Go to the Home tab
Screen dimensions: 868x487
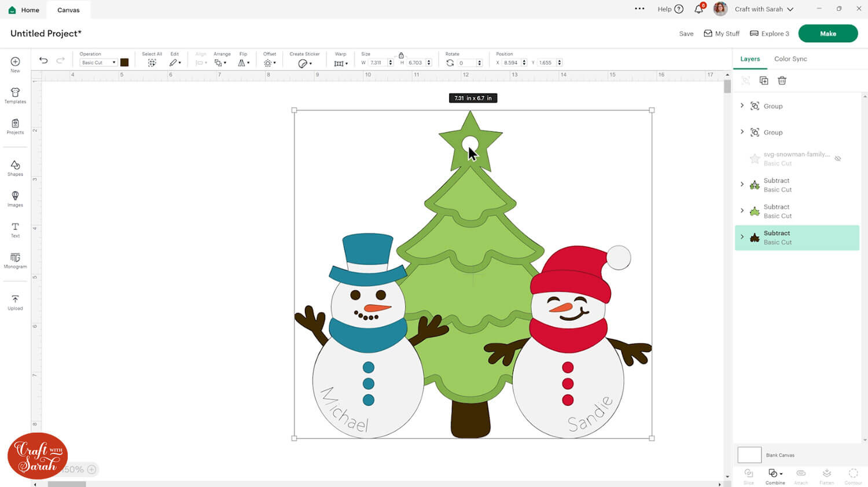coord(24,10)
